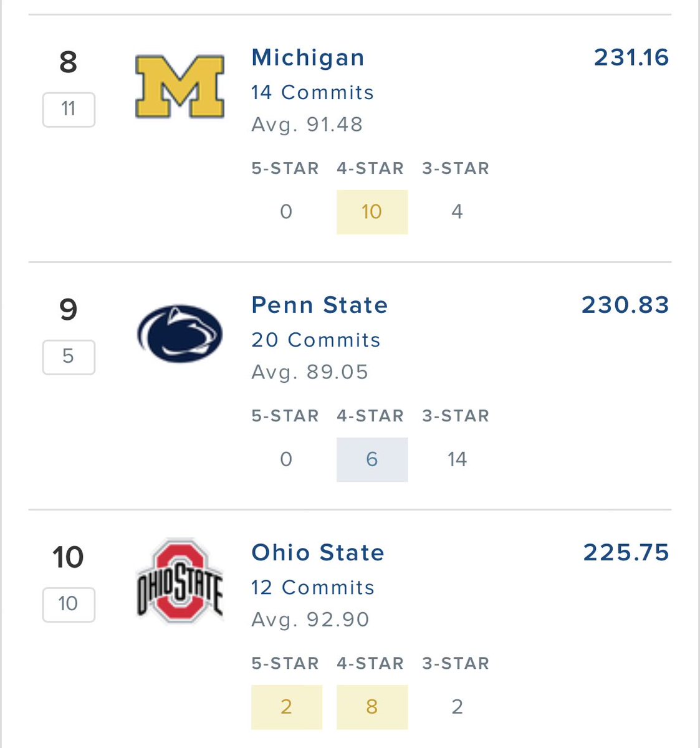Click the Michigan block M logo
This screenshot has width=700, height=748.
[x=180, y=87]
